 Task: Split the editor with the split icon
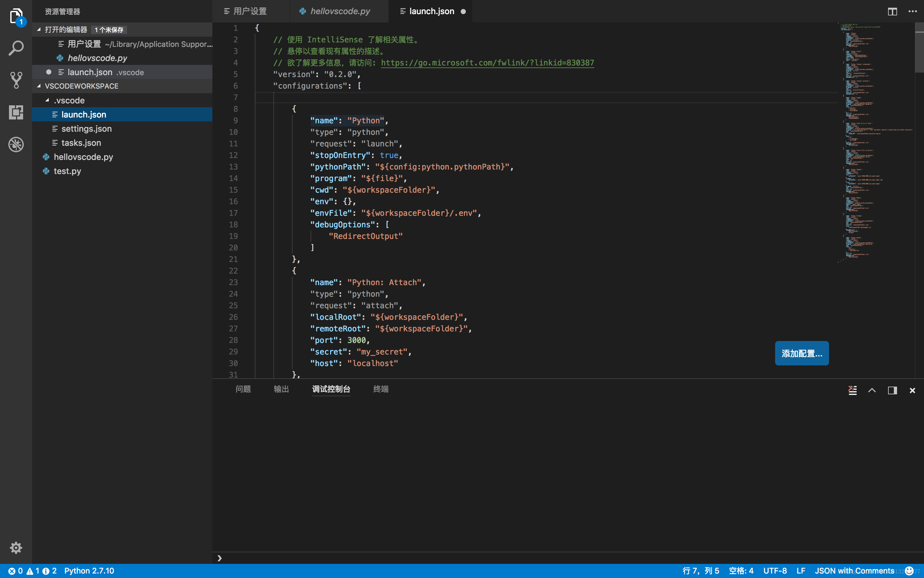coord(892,12)
